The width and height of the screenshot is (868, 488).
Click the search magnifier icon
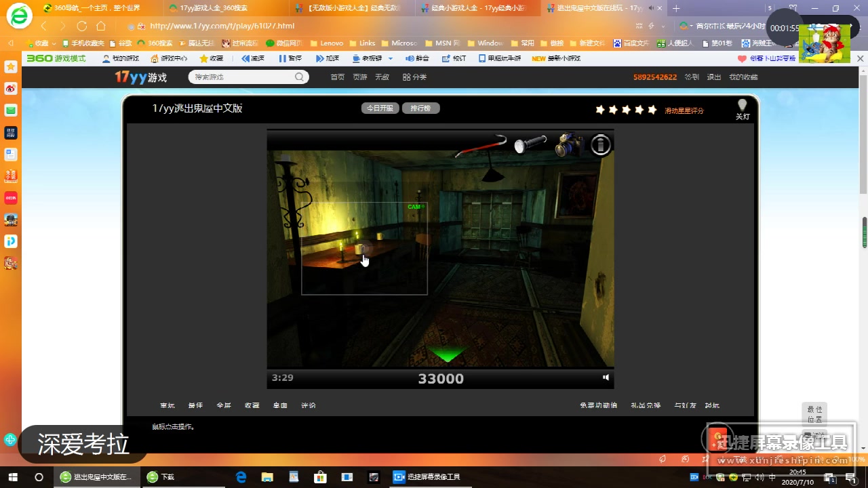pyautogui.click(x=300, y=77)
